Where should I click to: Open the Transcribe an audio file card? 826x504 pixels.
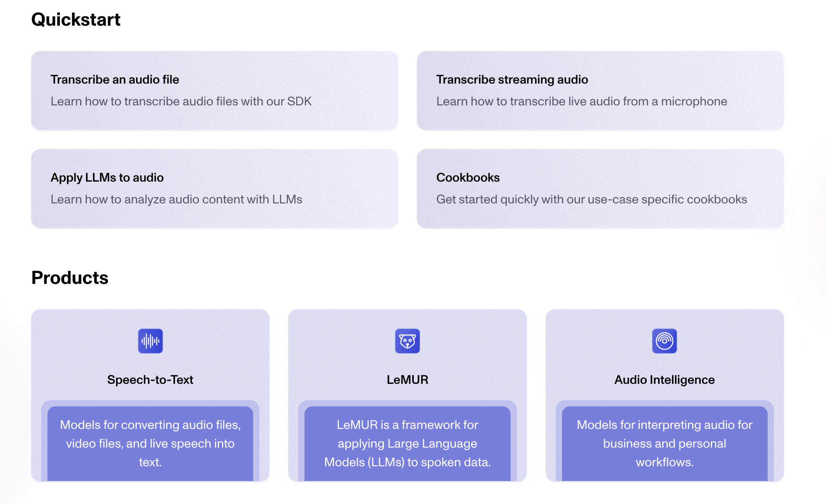pyautogui.click(x=215, y=90)
